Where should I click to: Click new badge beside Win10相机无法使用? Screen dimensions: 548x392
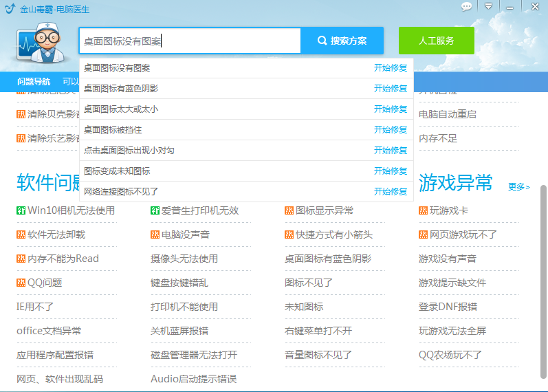tap(21, 210)
